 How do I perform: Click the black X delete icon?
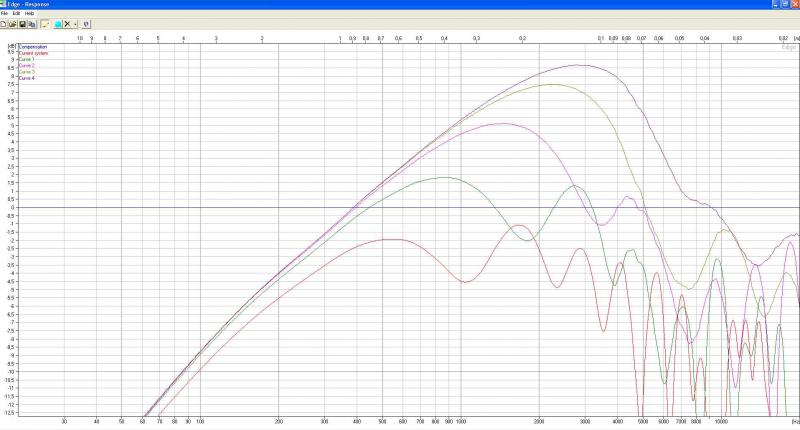click(x=67, y=22)
